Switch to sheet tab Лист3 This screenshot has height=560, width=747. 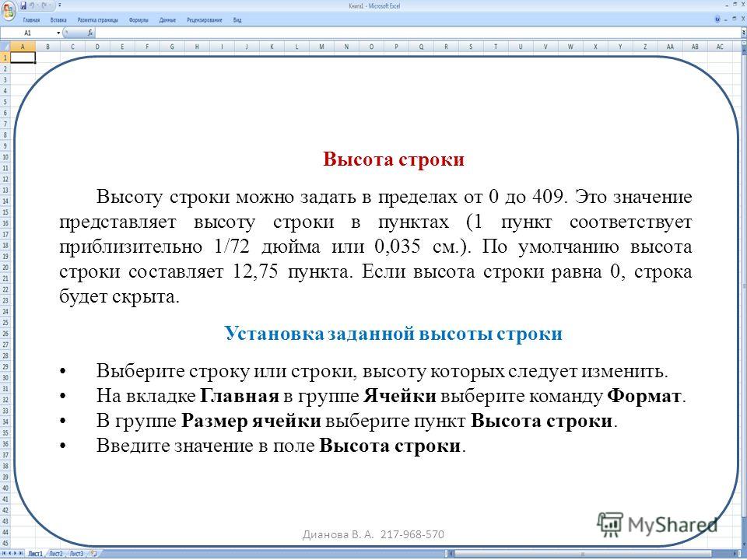point(76,554)
